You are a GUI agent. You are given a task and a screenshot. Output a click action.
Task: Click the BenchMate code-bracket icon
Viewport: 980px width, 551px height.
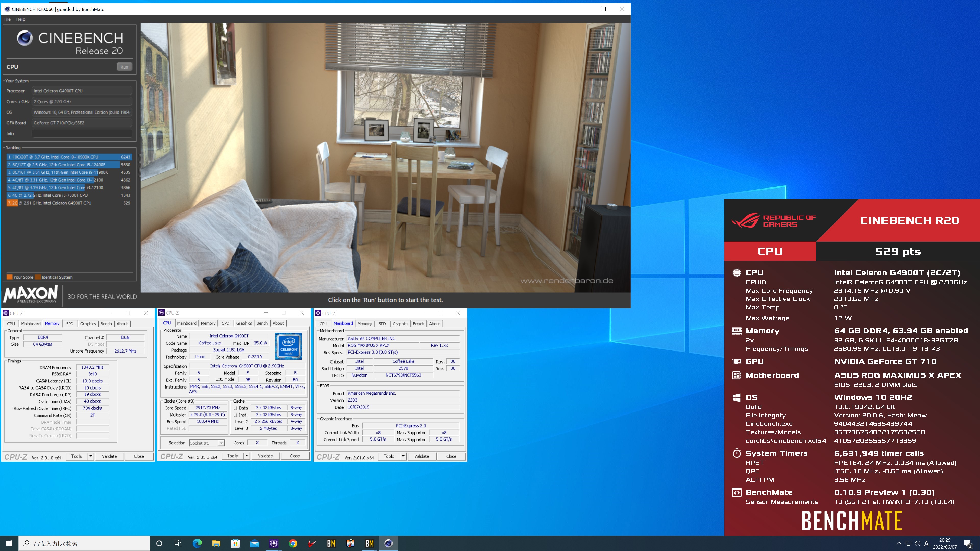[737, 492]
